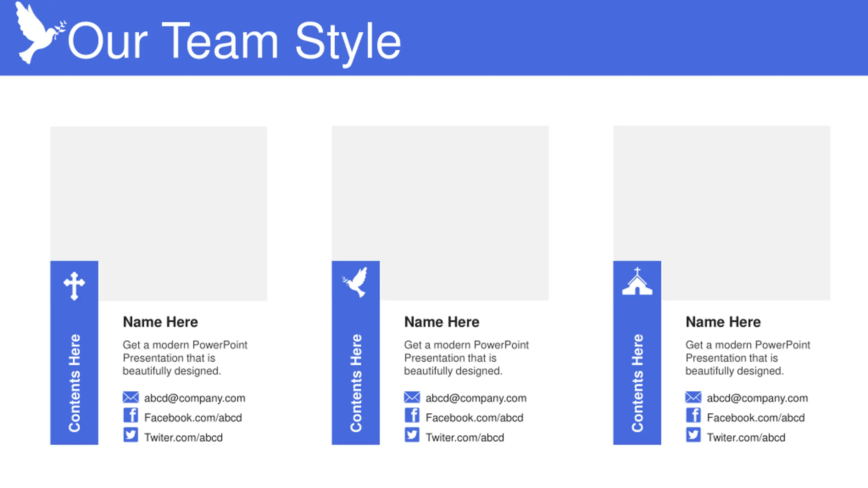Click the Facebook icon in middle card
Viewport: 868px width, 488px height.
(412, 415)
